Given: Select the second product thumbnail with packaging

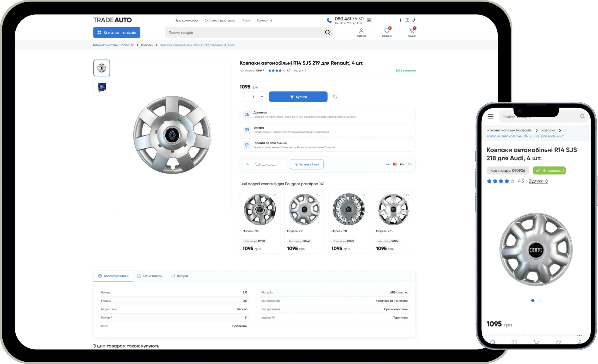Looking at the screenshot, I should pos(102,87).
